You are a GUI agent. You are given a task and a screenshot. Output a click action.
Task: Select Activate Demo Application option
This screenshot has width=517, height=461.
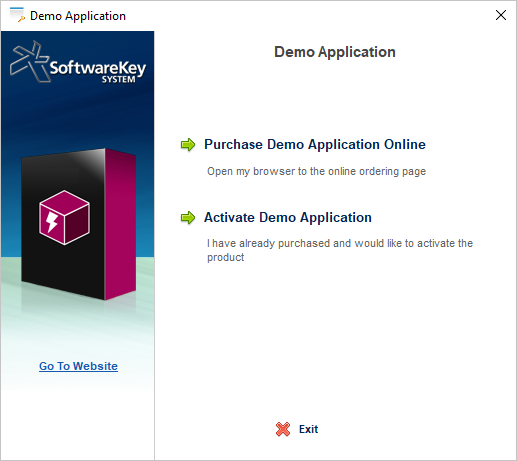pyautogui.click(x=288, y=217)
